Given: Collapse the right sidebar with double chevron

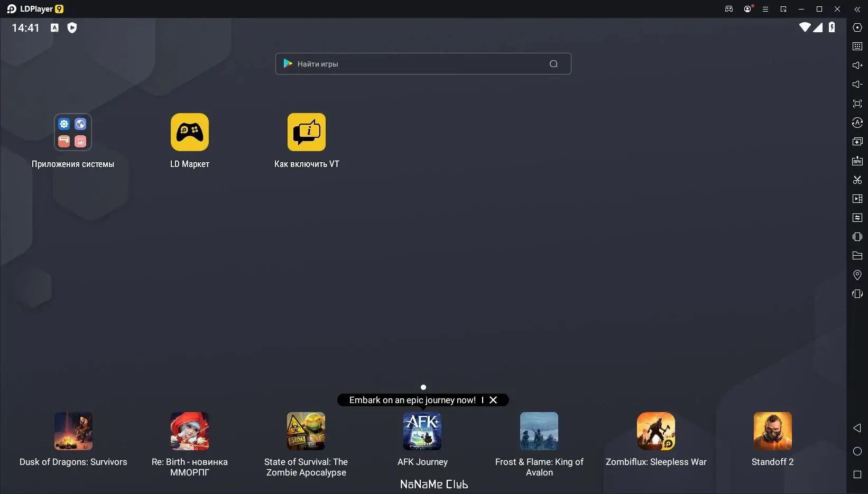Looking at the screenshot, I should point(857,9).
